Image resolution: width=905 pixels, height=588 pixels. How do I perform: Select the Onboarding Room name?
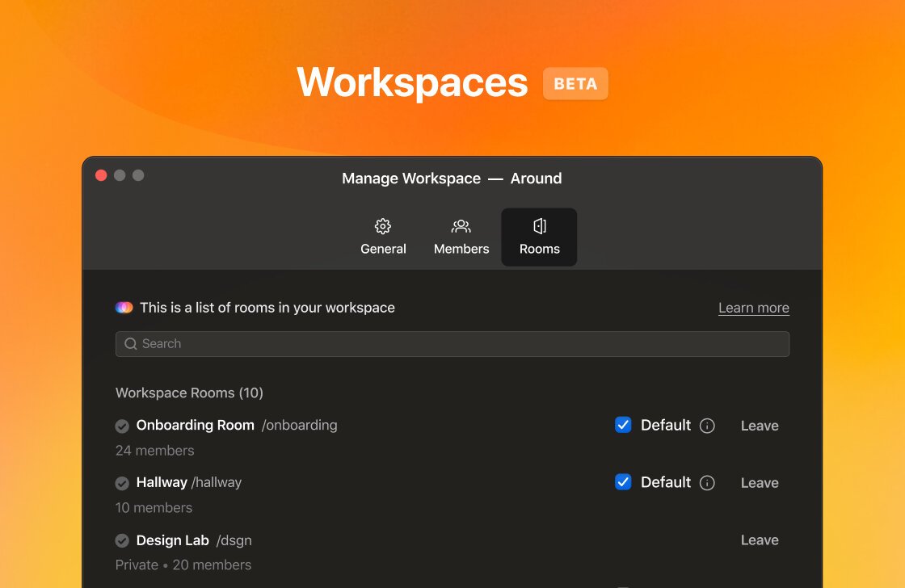click(x=195, y=426)
